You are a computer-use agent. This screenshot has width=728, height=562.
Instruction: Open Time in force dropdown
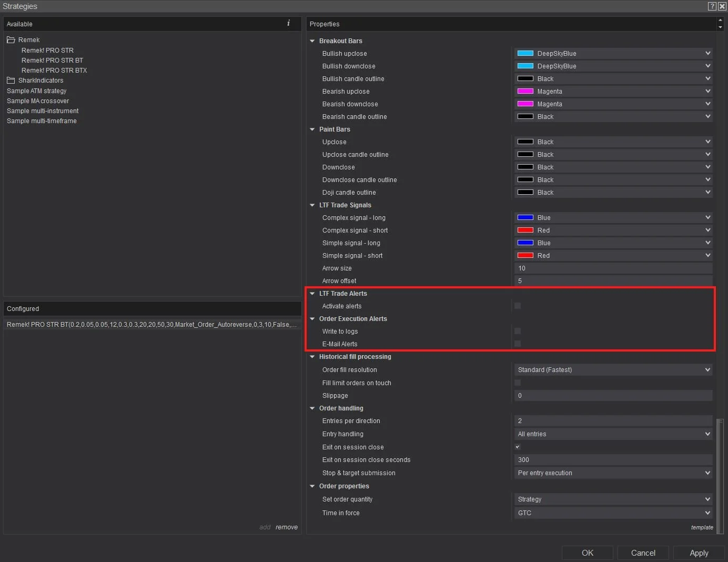pos(613,513)
